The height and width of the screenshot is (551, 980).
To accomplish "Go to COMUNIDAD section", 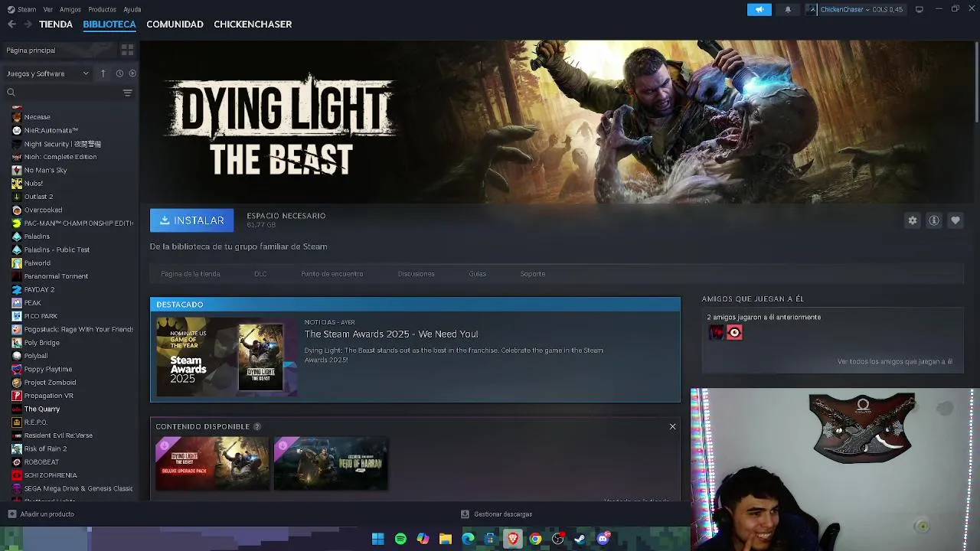I will (x=175, y=24).
